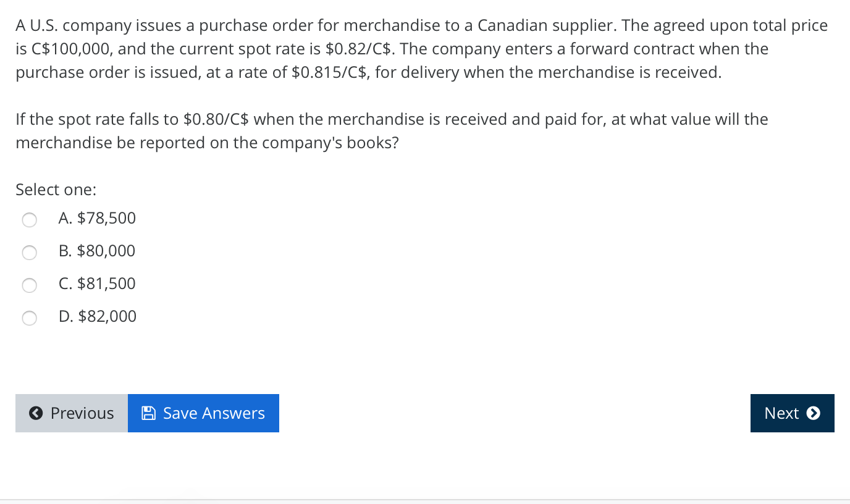Click the "Select one:" heading text
Viewport: 850px width, 504px height.
pyautogui.click(x=56, y=190)
